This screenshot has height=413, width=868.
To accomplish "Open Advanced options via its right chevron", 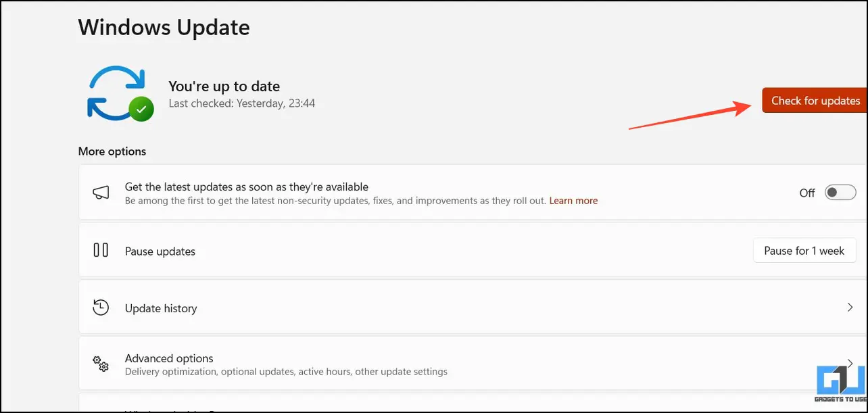I will pyautogui.click(x=850, y=364).
